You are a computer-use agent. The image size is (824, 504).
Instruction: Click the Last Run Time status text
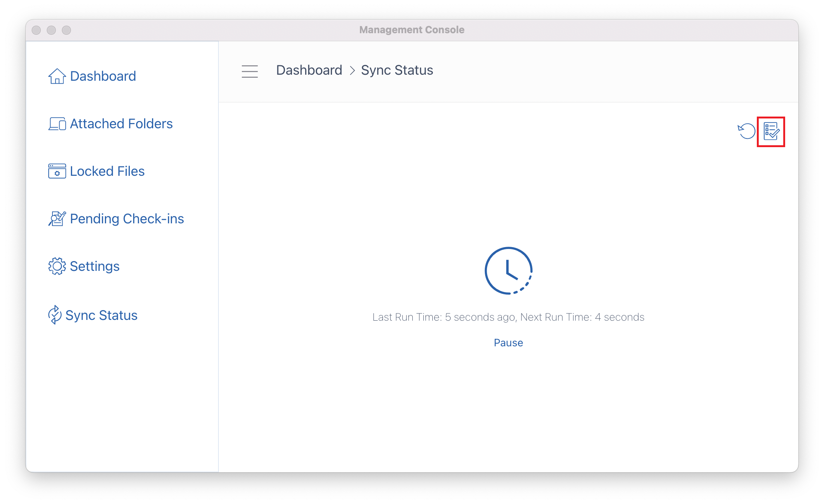508,317
